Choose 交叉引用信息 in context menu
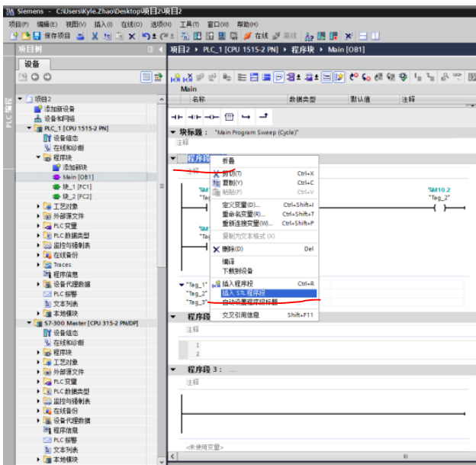The height and width of the screenshot is (465, 476). (265, 315)
